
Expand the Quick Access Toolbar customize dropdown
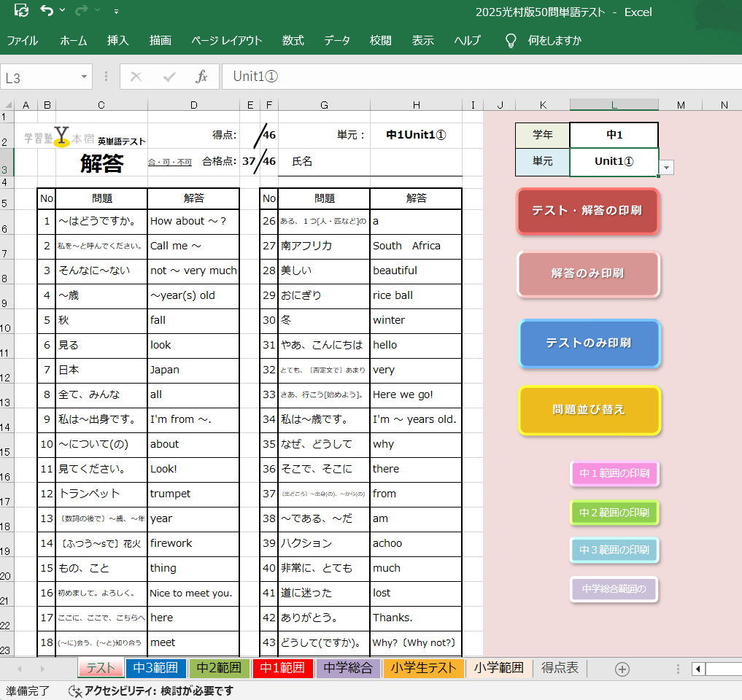117,12
